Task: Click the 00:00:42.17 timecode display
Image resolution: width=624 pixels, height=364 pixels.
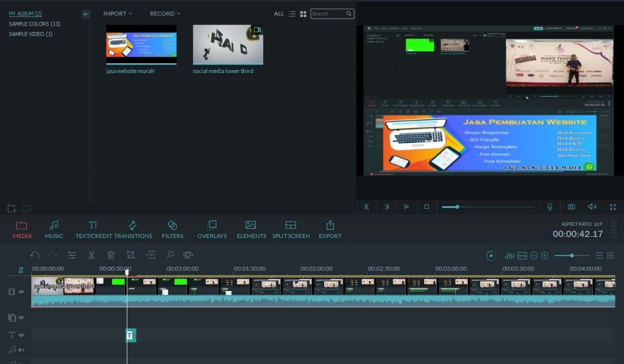Action: 578,234
